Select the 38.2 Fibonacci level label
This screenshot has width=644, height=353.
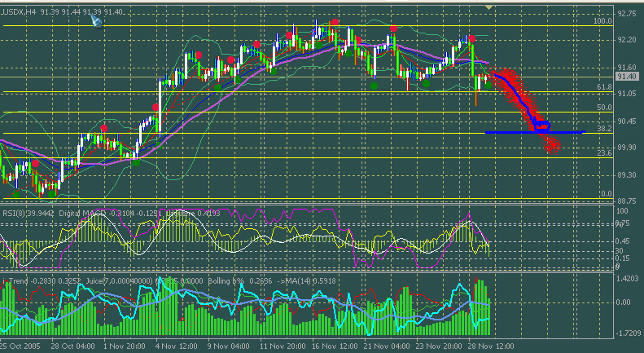605,128
